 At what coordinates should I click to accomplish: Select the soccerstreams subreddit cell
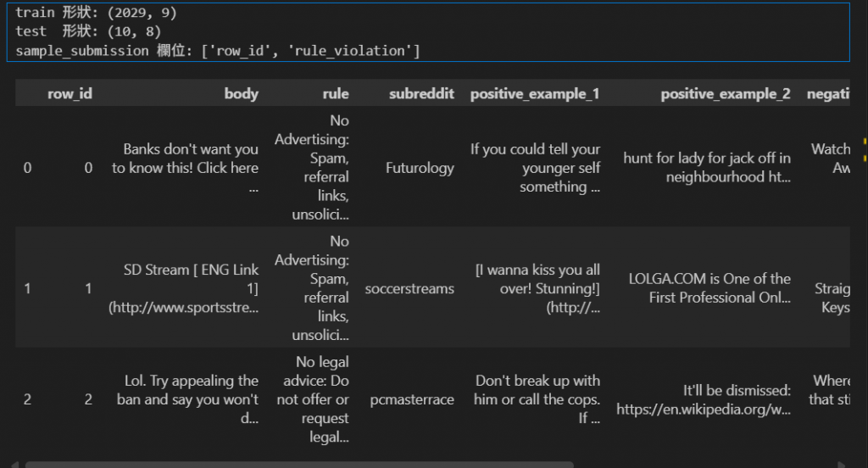tap(409, 288)
